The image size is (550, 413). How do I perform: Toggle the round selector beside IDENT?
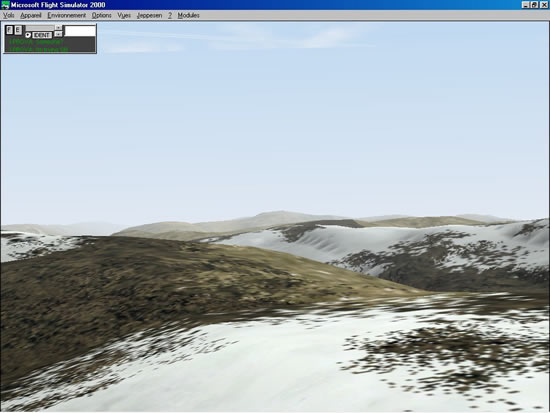(28, 35)
